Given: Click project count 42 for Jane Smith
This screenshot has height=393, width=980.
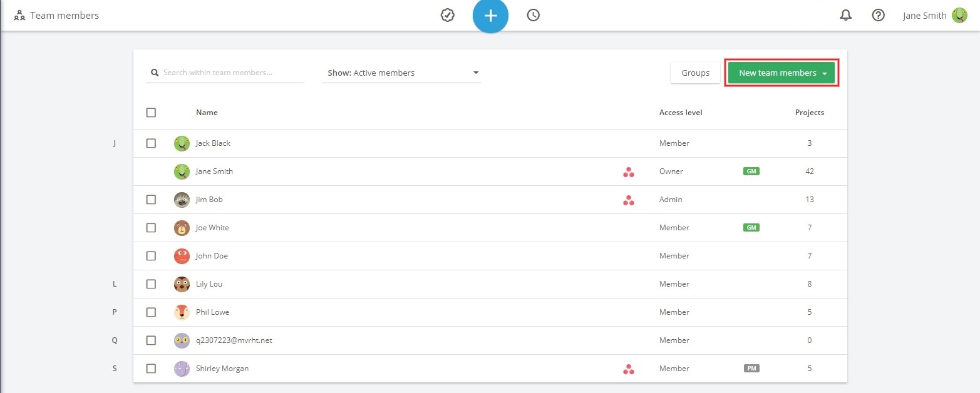Looking at the screenshot, I should (810, 171).
